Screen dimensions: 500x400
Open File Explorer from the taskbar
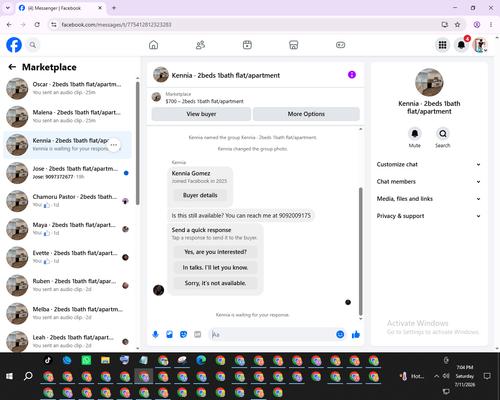click(105, 360)
